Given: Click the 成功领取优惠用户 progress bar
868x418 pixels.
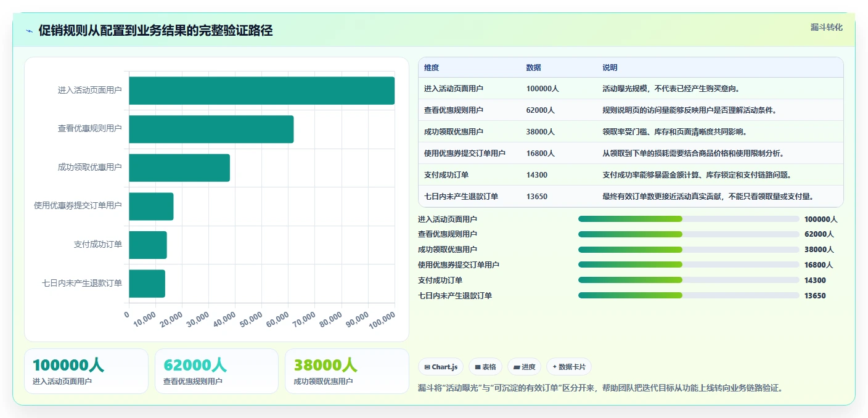Looking at the screenshot, I should 689,250.
